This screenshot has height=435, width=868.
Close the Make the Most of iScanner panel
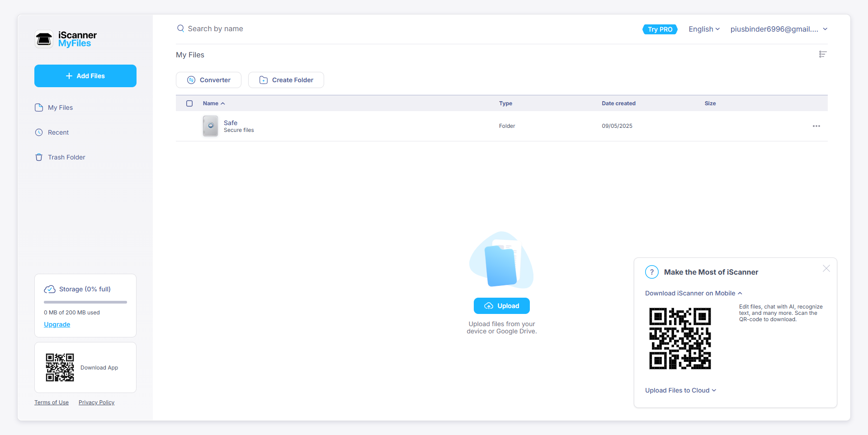click(826, 268)
